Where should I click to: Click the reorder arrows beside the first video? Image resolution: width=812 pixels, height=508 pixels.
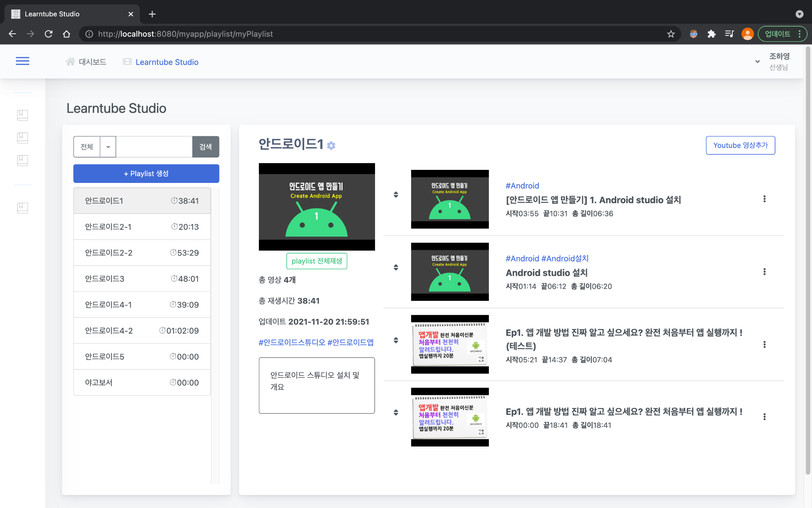pyautogui.click(x=396, y=194)
